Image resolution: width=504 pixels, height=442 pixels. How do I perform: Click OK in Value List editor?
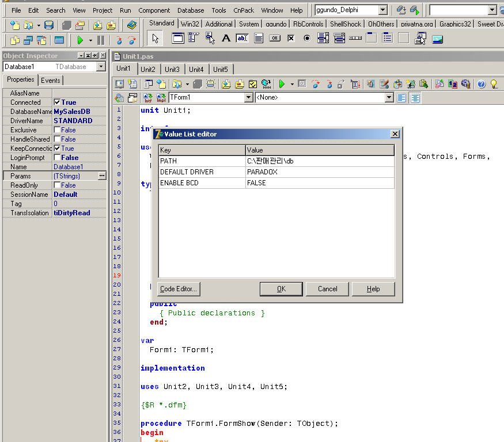pos(281,289)
